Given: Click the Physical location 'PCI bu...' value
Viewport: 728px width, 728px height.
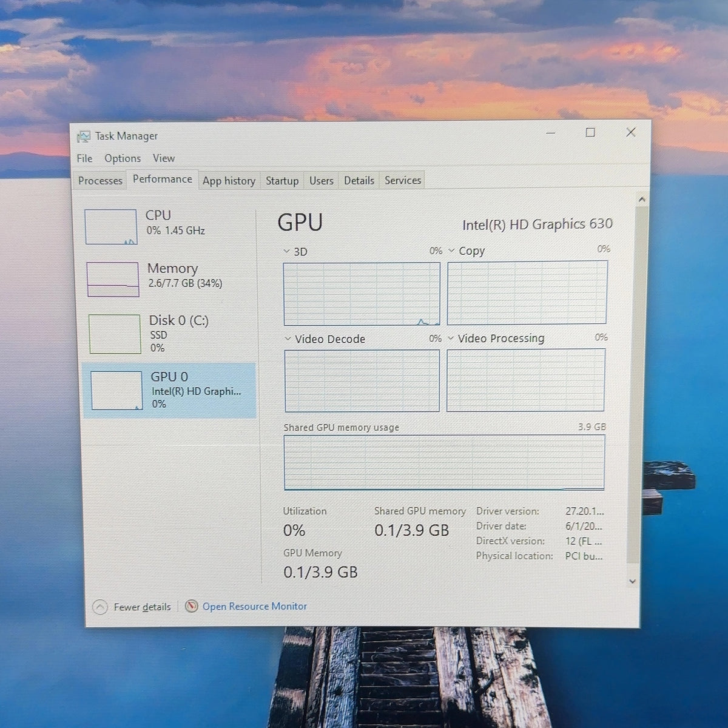Looking at the screenshot, I should [x=584, y=556].
